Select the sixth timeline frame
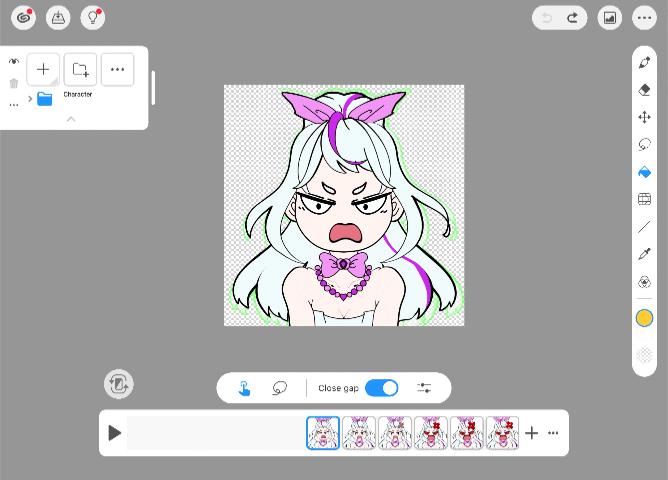Viewport: 668px width, 480px height. (502, 433)
